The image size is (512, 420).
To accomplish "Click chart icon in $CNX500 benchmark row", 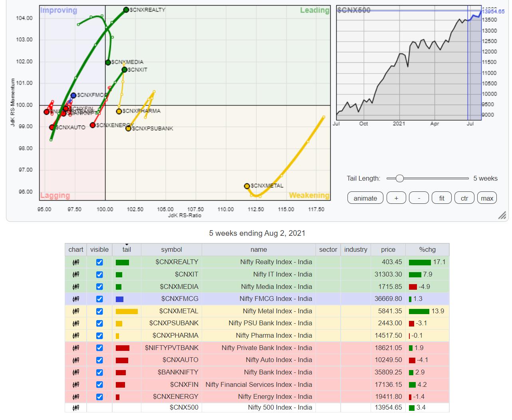I will pyautogui.click(x=76, y=408).
